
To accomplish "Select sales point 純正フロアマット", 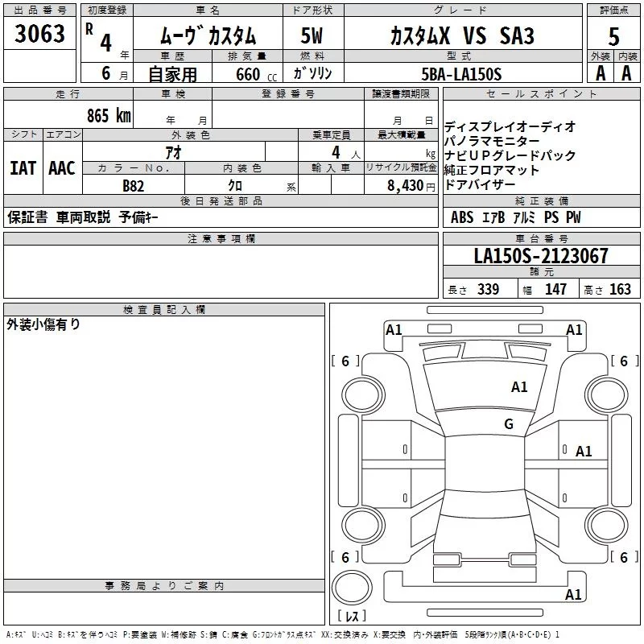I will (x=492, y=170).
